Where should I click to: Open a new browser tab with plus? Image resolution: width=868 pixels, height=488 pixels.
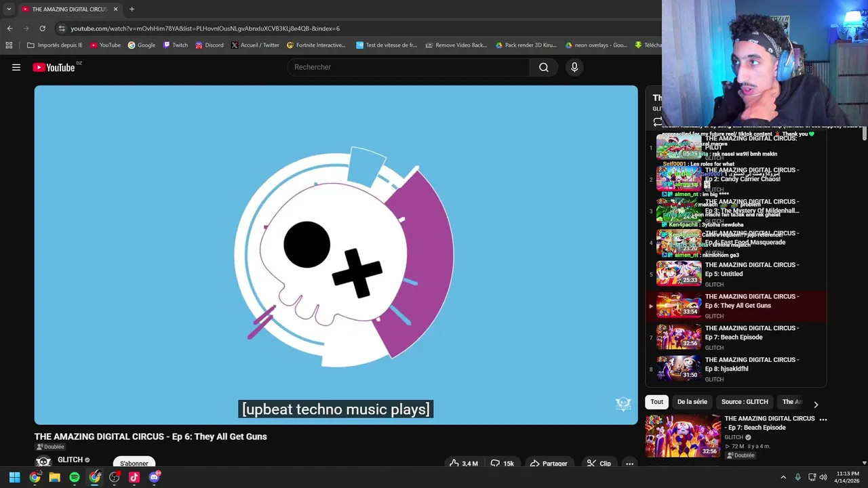(132, 9)
